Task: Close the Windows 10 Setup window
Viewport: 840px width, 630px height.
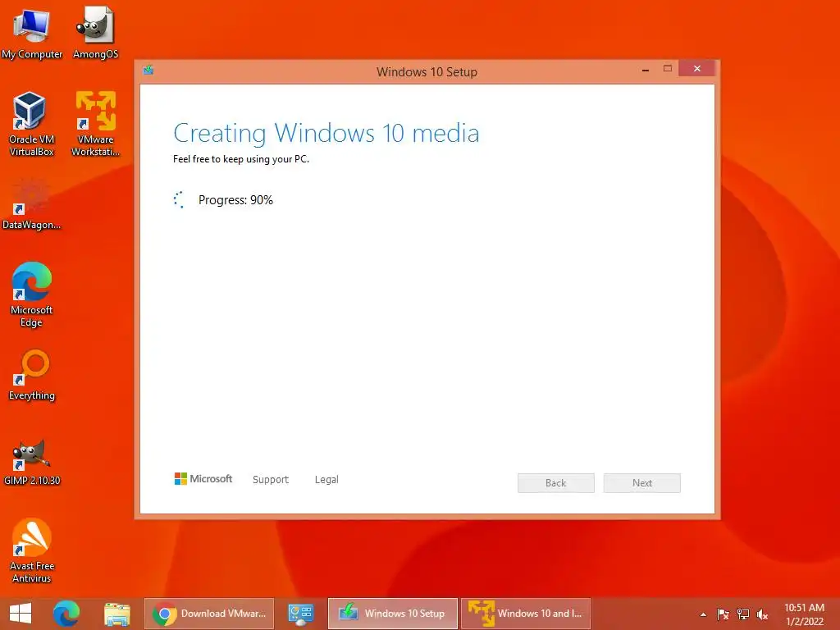Action: 697,69
